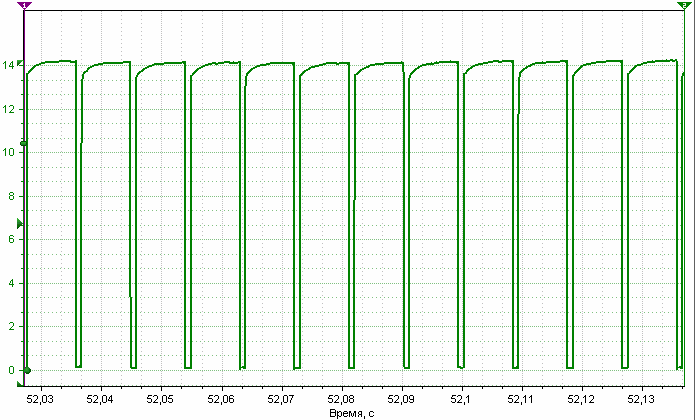Click the Y-axis label 10
Screen dimensions: 695x420
(8, 152)
